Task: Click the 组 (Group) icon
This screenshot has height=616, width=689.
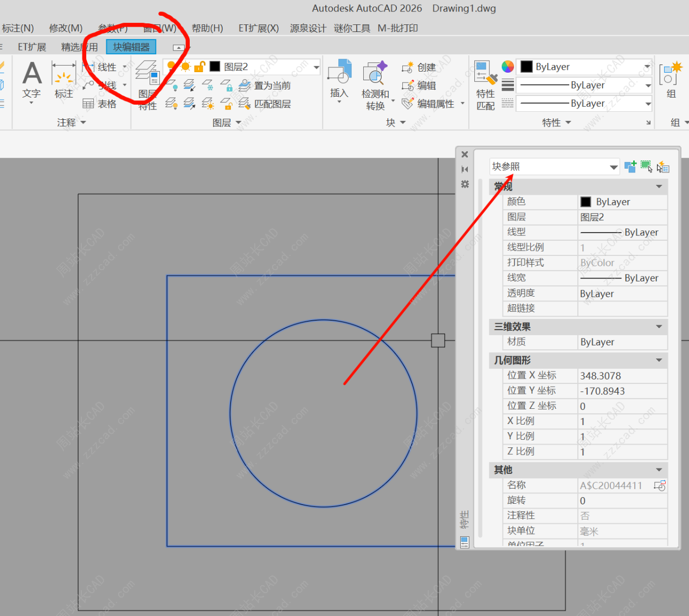Action: point(671,80)
